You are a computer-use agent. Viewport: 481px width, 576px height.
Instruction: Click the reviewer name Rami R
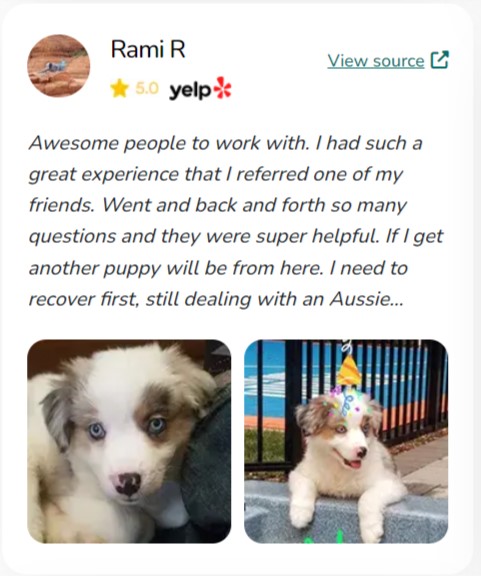point(148,49)
